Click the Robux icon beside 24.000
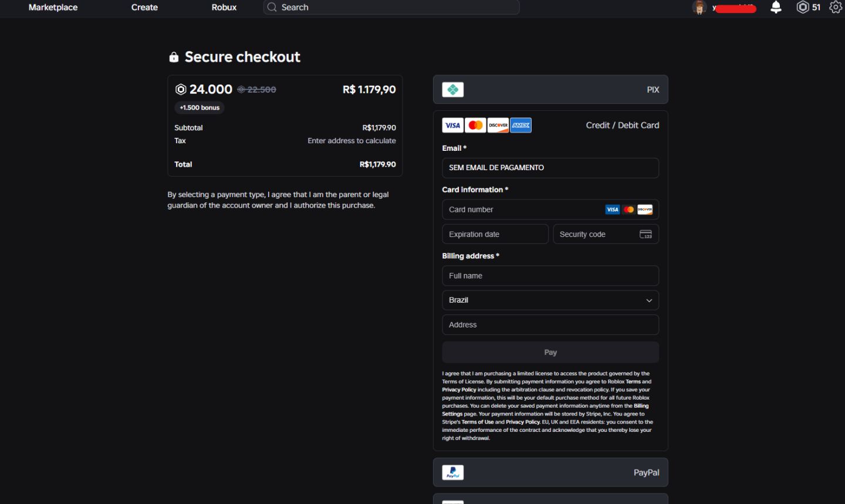Viewport: 845px width, 504px height. (x=181, y=89)
